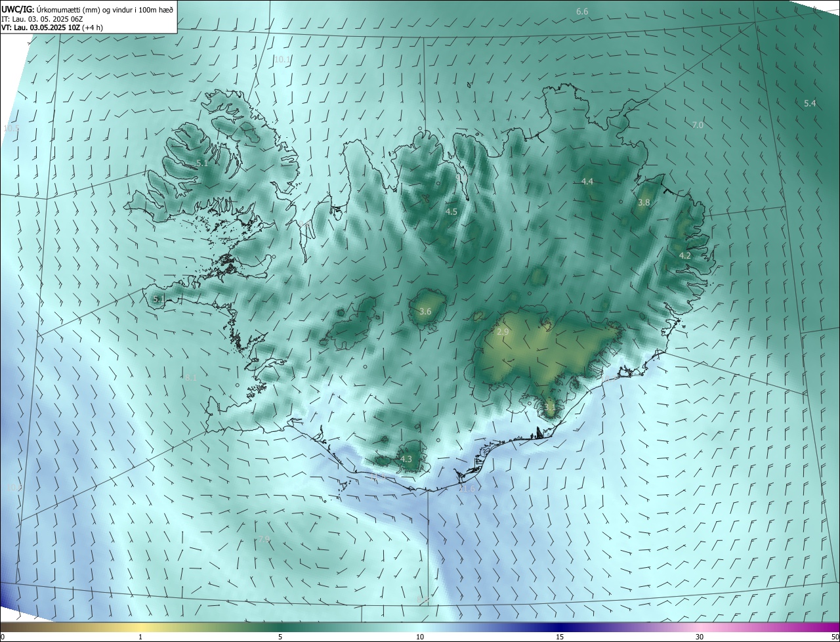Select the 4.3 value on Mýrdalsjökull glacier
The width and height of the screenshot is (840, 642).
pos(406,460)
